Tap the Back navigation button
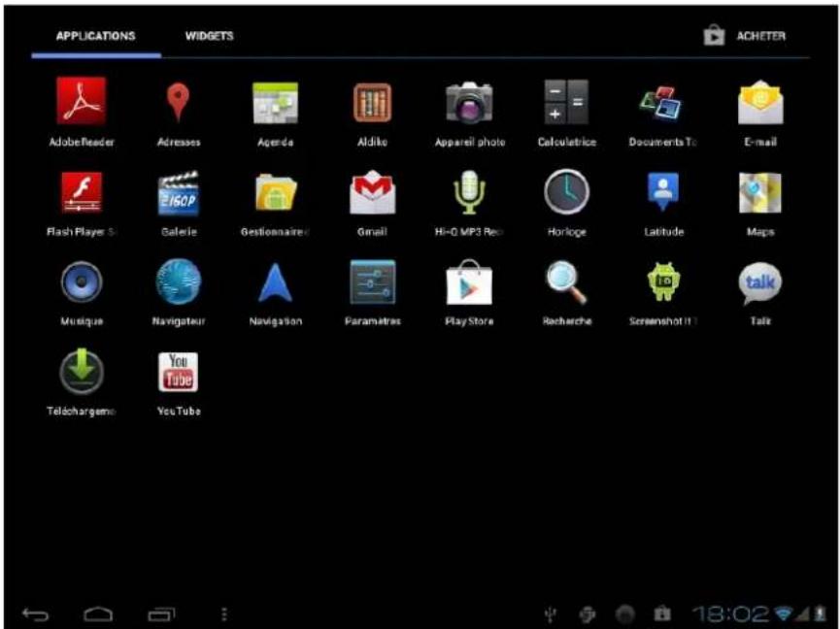The height and width of the screenshot is (629, 840). pyautogui.click(x=35, y=614)
